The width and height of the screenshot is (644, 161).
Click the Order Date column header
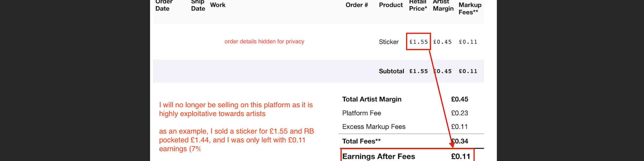(163, 5)
